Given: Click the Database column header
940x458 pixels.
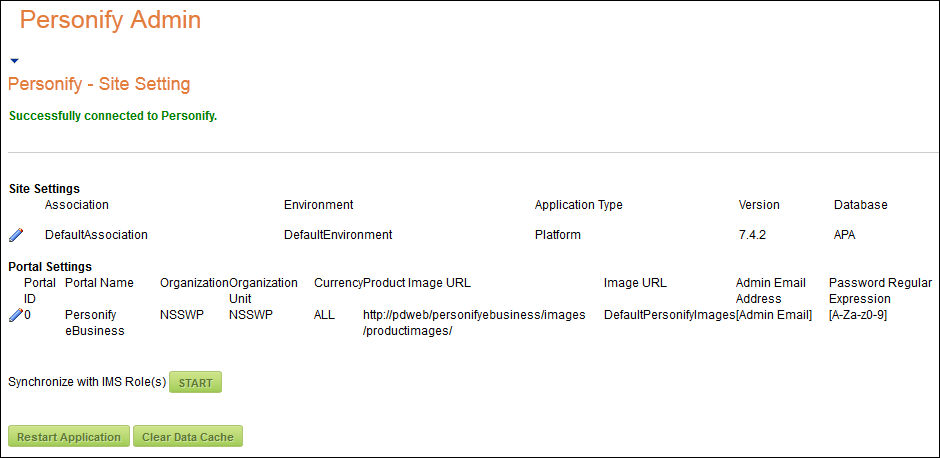Looking at the screenshot, I should tap(860, 205).
